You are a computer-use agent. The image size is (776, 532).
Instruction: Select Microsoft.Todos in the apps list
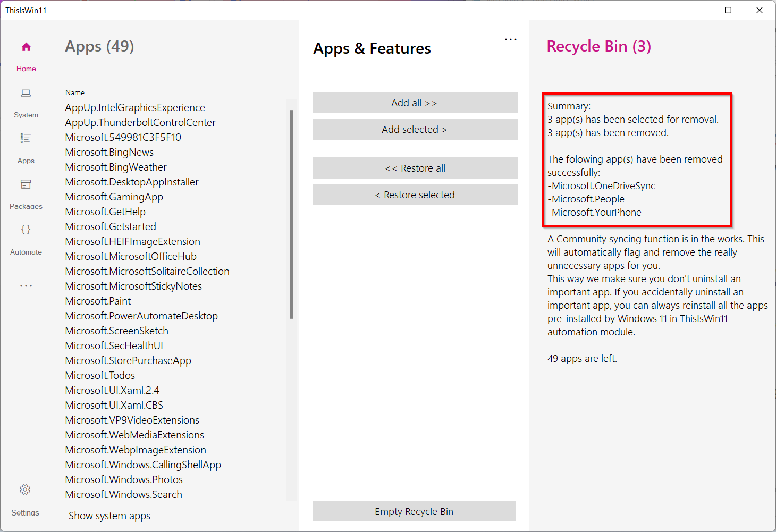(x=100, y=376)
